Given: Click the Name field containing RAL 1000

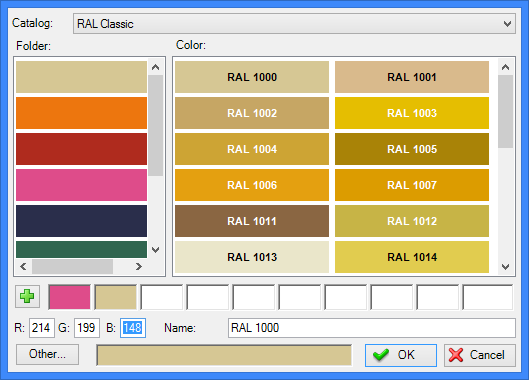Looking at the screenshot, I should 372,328.
